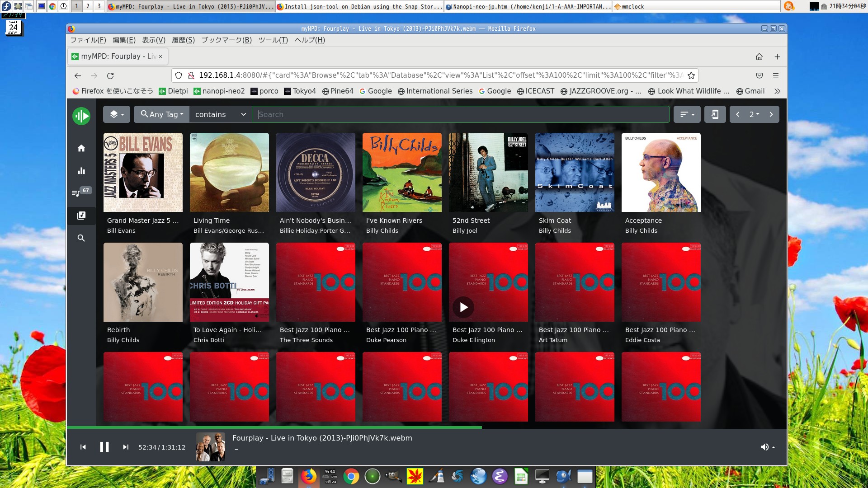This screenshot has height=488, width=868.
Task: Open the ツール(T) menu
Action: click(273, 40)
